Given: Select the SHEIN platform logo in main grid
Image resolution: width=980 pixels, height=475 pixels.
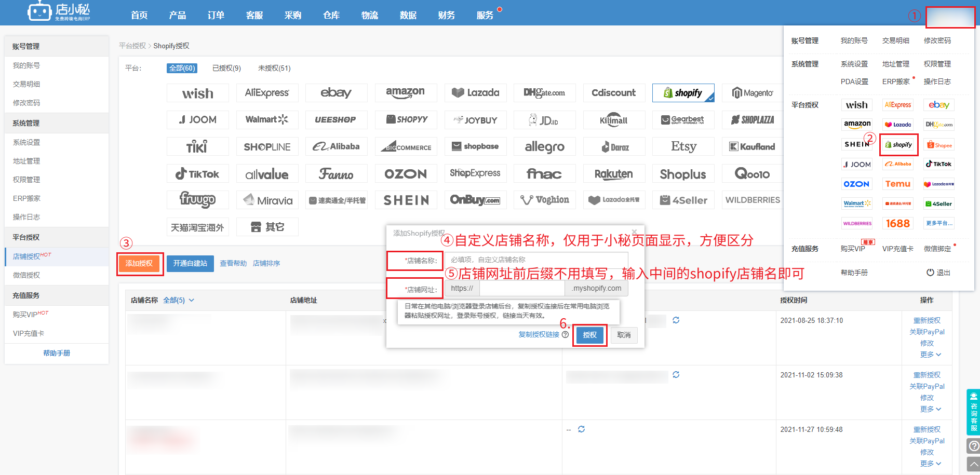Looking at the screenshot, I should (406, 200).
